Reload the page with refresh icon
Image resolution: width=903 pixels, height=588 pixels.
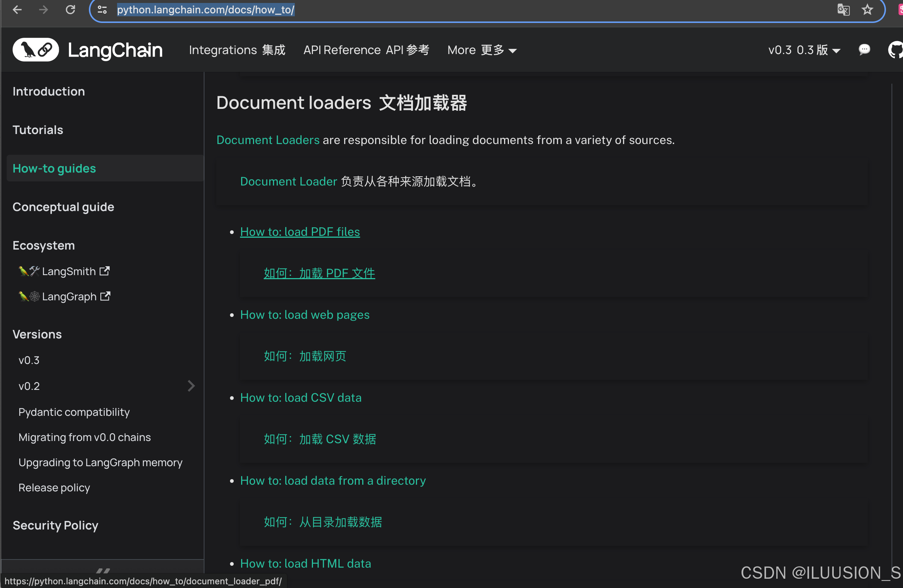70,10
